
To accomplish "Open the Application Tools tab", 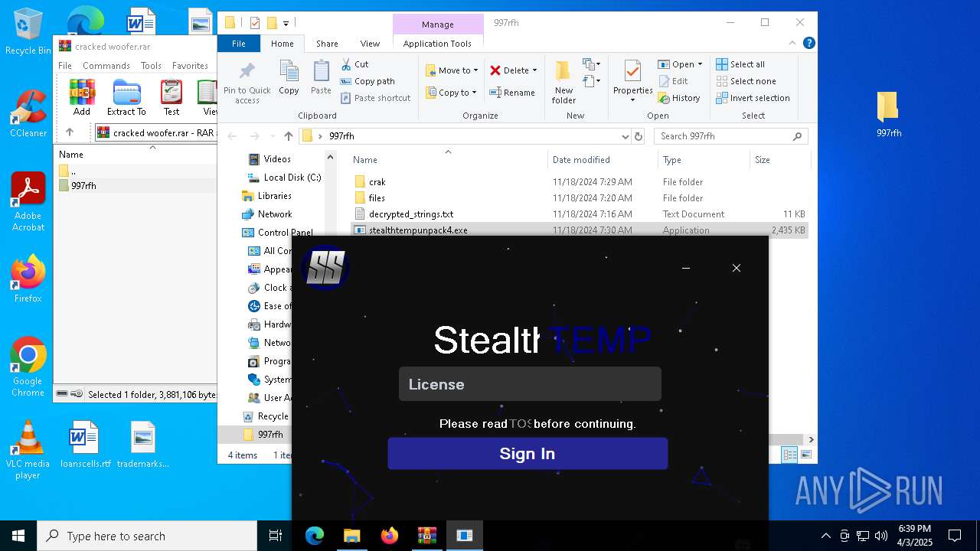I will coord(437,44).
